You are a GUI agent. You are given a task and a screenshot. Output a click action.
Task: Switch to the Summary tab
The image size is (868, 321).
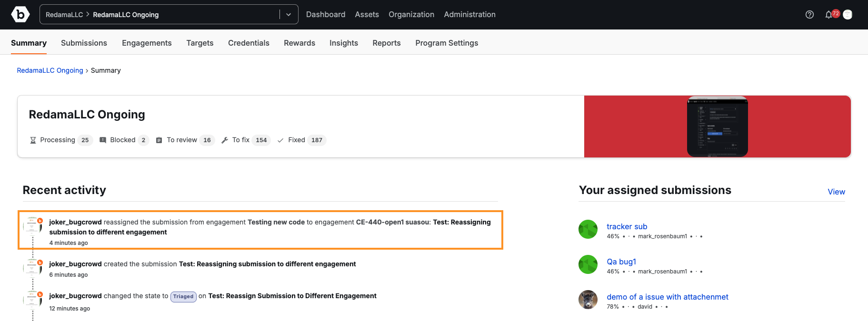coord(29,43)
